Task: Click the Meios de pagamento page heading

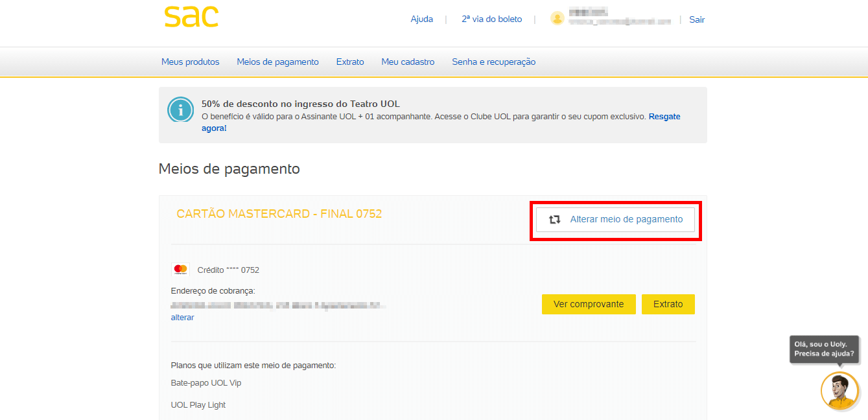Action: tap(229, 169)
